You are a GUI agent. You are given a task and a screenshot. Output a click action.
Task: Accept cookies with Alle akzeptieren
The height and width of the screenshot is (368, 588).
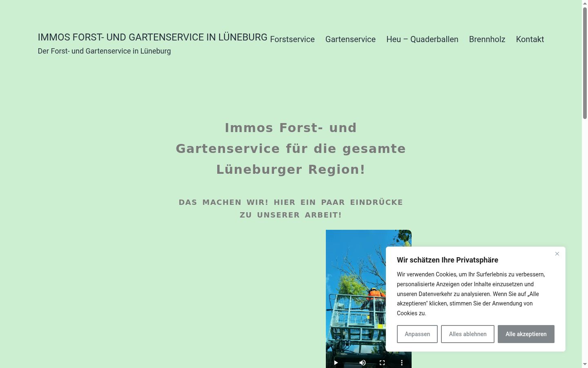(526, 334)
